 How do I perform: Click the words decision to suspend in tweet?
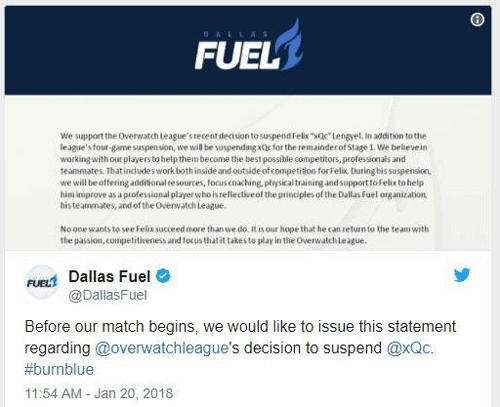click(x=313, y=348)
